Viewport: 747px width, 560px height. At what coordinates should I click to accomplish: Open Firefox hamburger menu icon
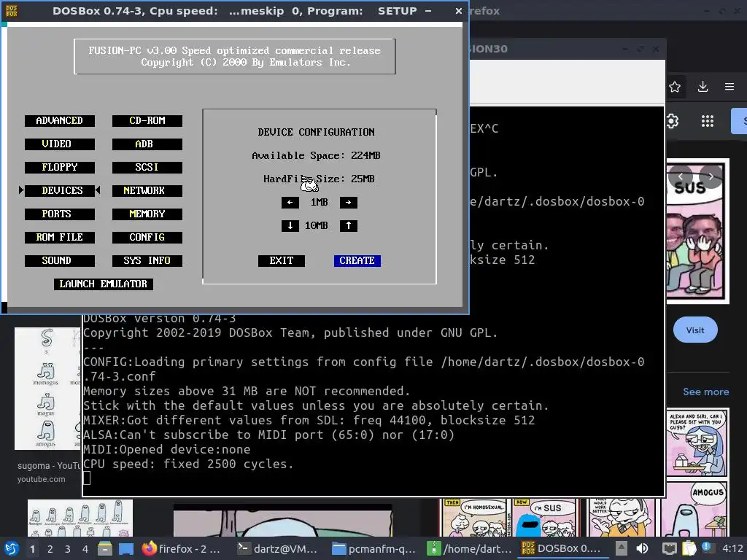[x=729, y=87]
